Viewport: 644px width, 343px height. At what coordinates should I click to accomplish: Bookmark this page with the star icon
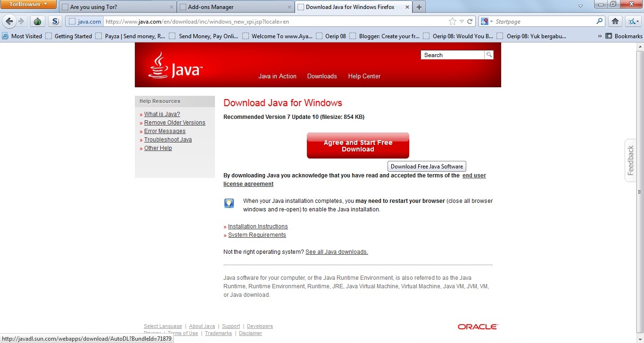pos(453,21)
